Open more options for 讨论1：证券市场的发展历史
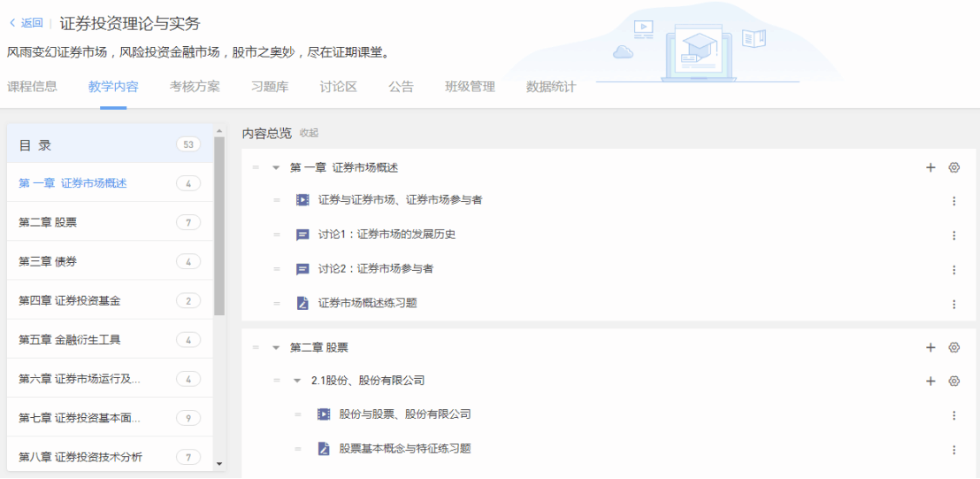980x479 pixels. click(953, 236)
